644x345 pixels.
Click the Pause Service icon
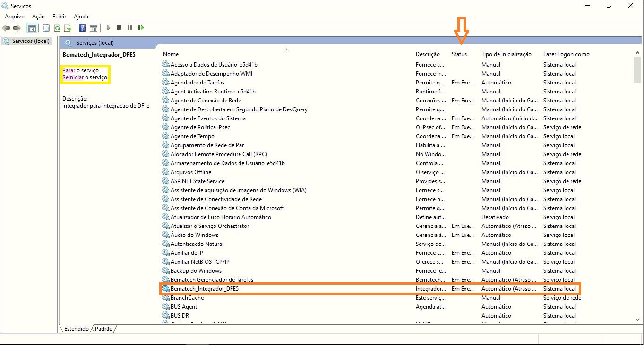(130, 28)
